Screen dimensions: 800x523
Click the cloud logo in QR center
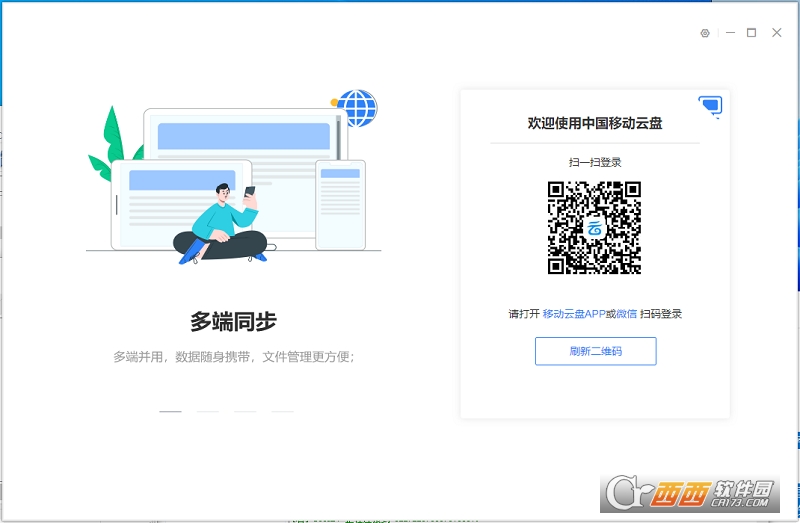594,228
